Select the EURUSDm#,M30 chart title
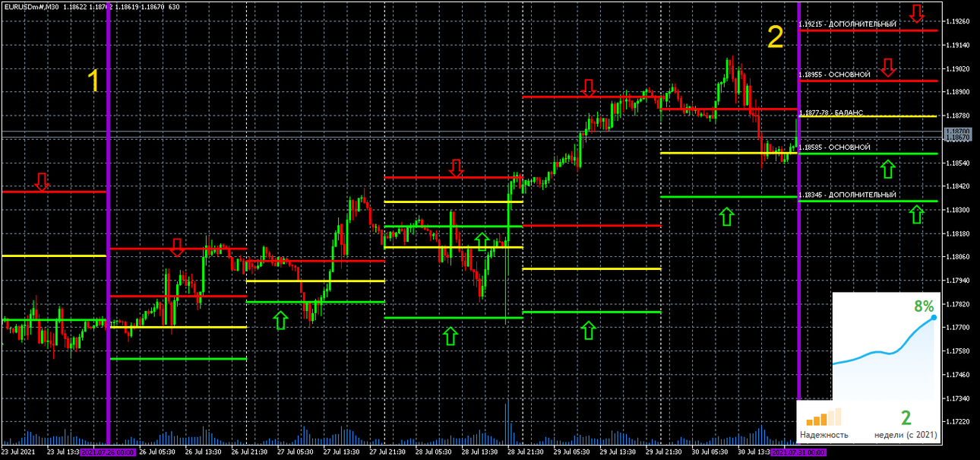980x460 pixels. [x=33, y=6]
